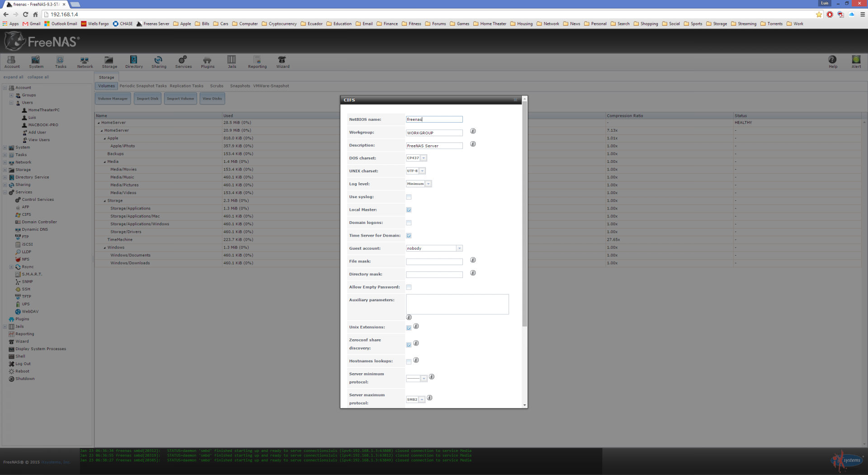868x475 pixels.
Task: Open the Account toolbar icon
Action: click(x=12, y=62)
